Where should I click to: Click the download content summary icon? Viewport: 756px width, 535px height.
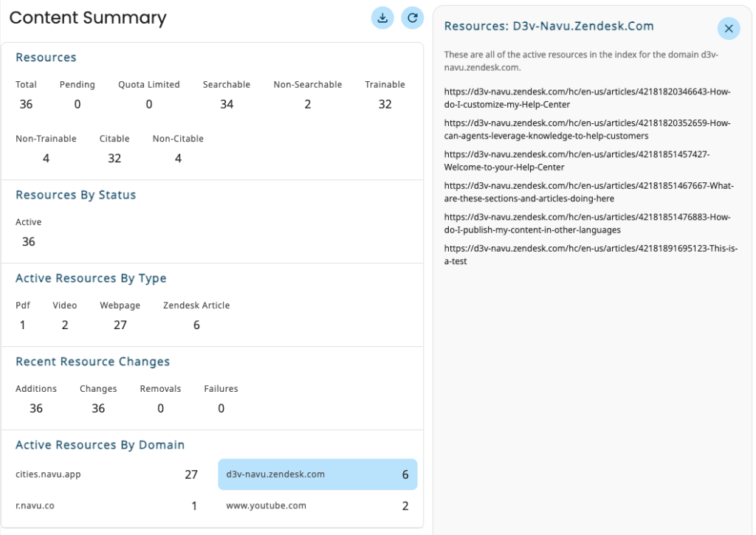tap(382, 18)
